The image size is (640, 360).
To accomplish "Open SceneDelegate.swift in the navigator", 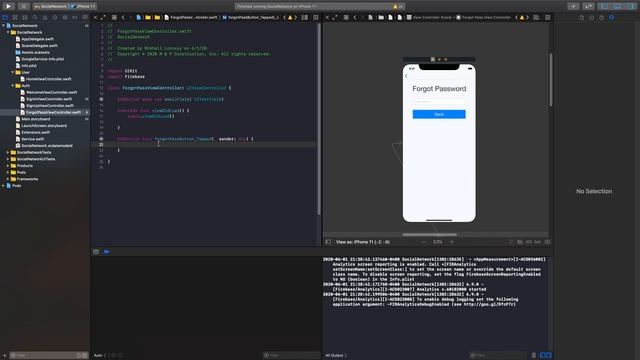I will (39, 45).
